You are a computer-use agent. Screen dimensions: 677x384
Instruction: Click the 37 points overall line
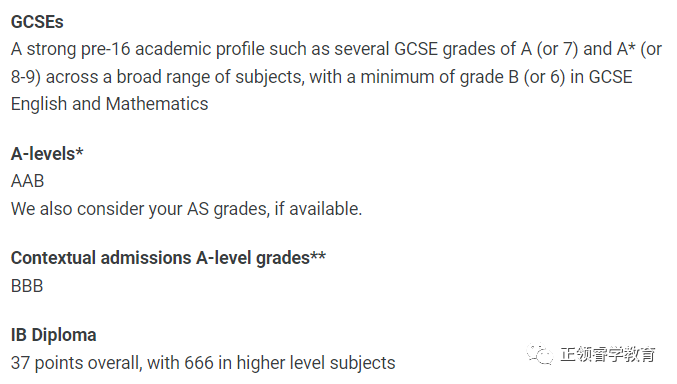coord(203,363)
